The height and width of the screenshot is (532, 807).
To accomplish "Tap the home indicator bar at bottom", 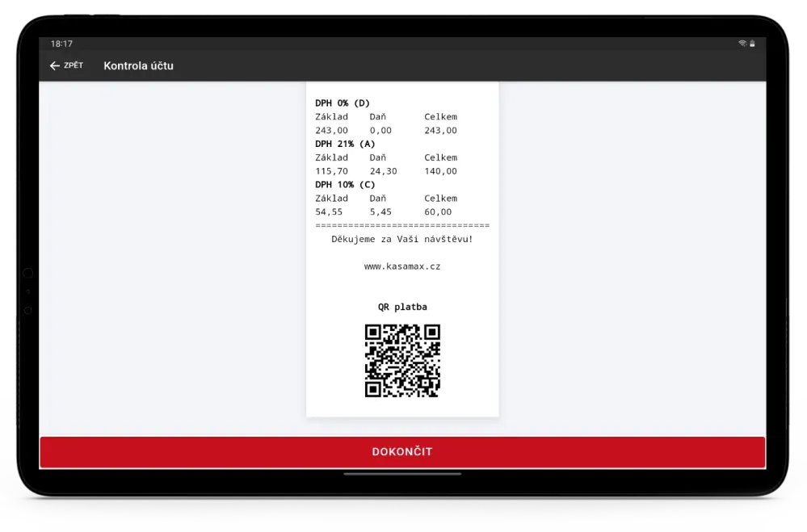I will (402, 474).
